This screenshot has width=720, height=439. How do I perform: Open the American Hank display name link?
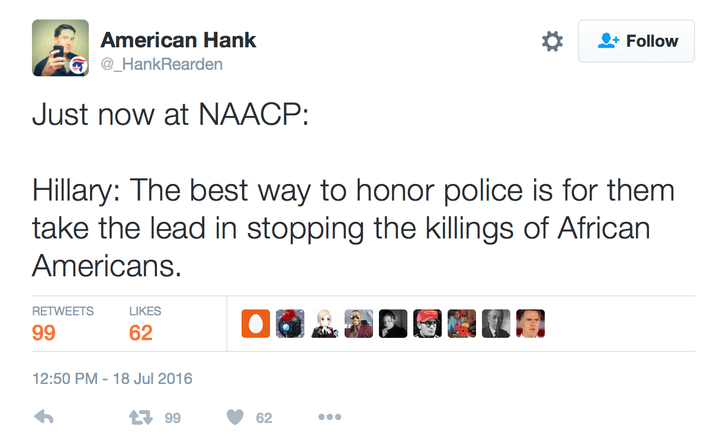coord(178,40)
